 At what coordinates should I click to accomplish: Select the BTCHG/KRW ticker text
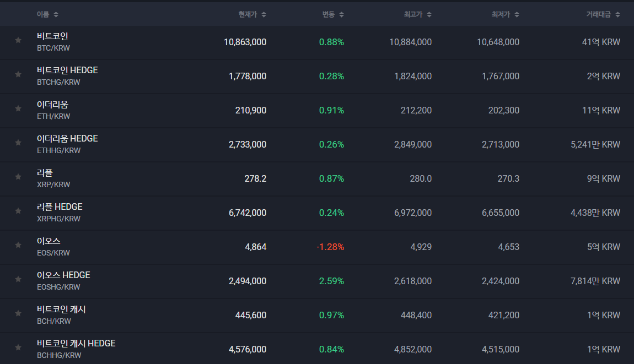click(58, 82)
